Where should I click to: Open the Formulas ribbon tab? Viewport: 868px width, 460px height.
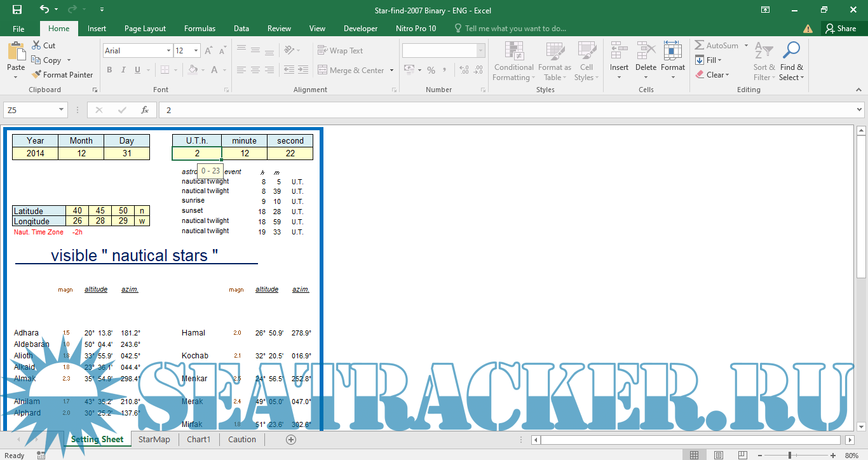pos(200,29)
